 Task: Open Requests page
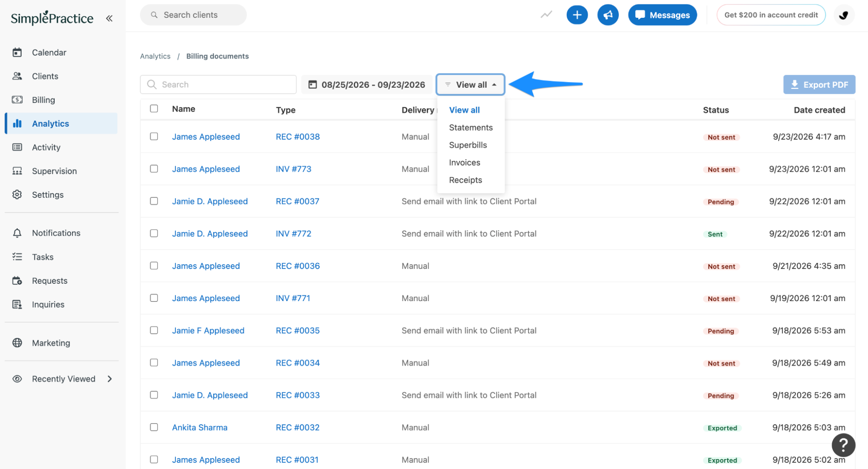click(50, 281)
